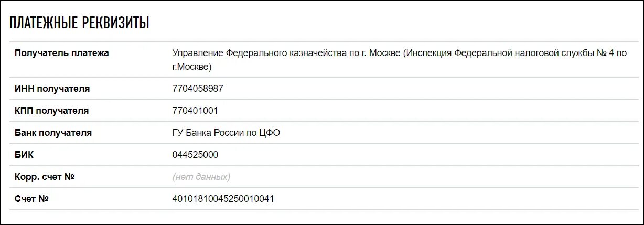The height and width of the screenshot is (225, 644).
Task: Click the ПЛАТЕЖНЫЕ РЕКВИЗИТЫ heading
Action: 80,23
